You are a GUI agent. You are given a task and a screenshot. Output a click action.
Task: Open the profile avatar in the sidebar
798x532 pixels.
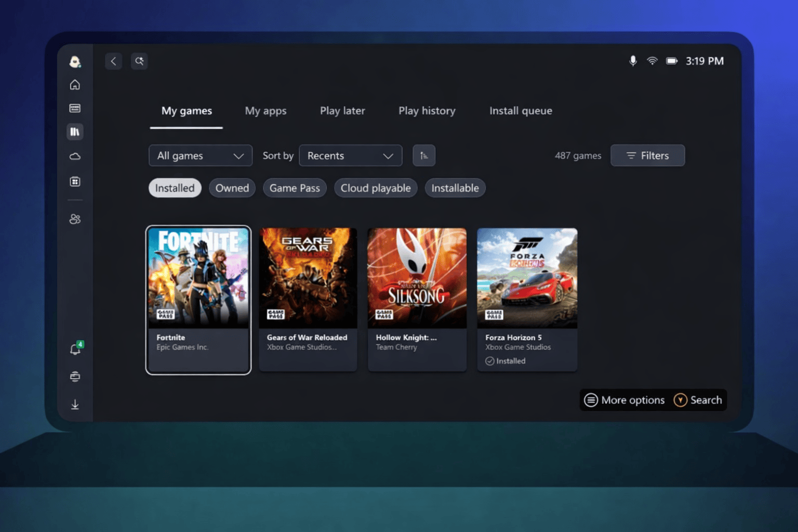click(x=75, y=62)
